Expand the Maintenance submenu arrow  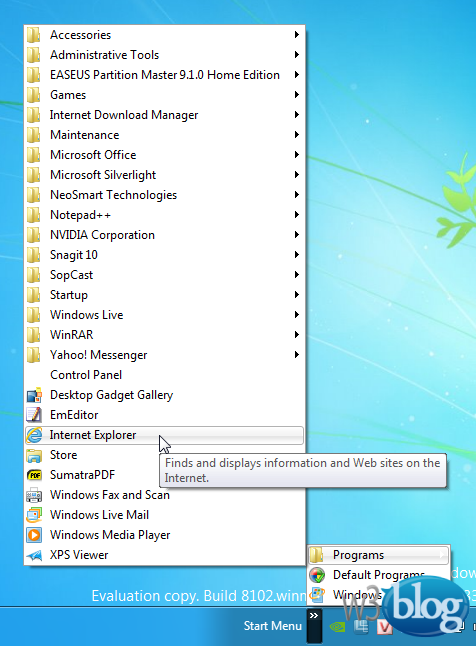(x=297, y=134)
